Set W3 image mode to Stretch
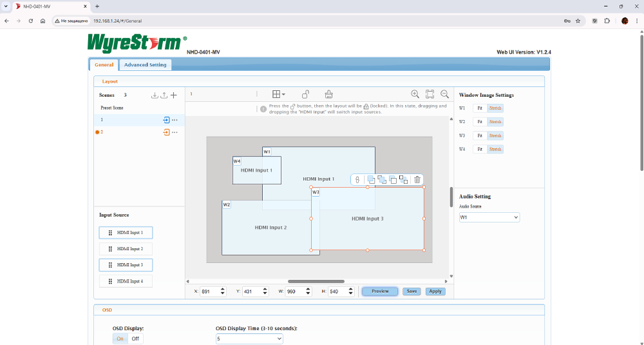Viewport: 644px width, 345px height. [x=495, y=135]
